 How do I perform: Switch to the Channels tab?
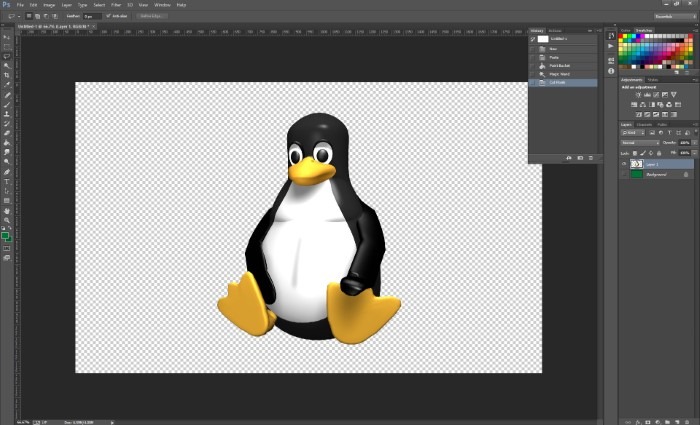click(644, 125)
